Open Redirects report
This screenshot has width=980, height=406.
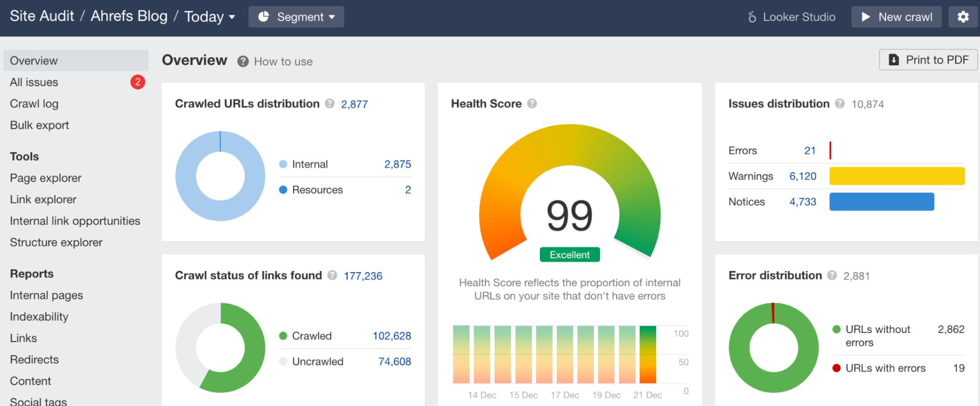[34, 360]
